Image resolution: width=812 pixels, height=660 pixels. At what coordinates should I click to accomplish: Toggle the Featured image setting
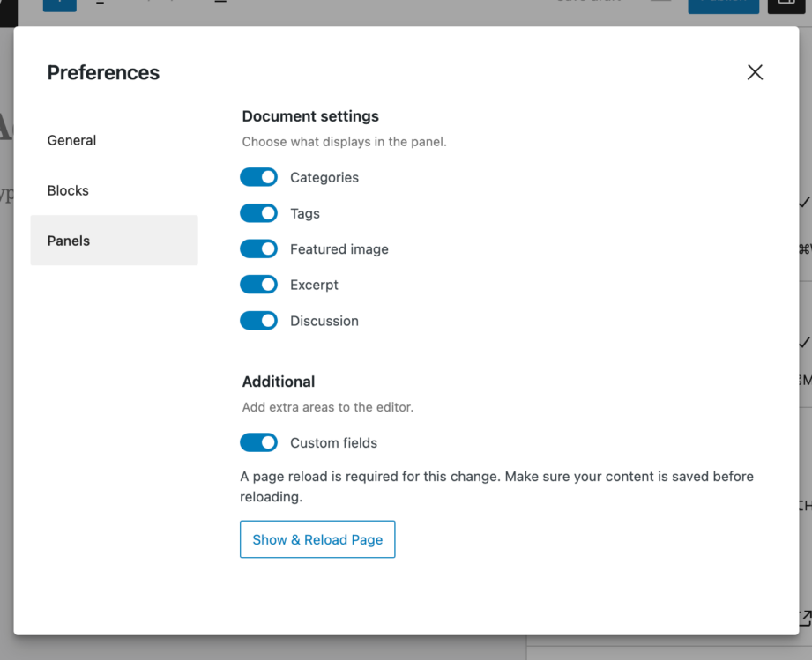coord(258,248)
